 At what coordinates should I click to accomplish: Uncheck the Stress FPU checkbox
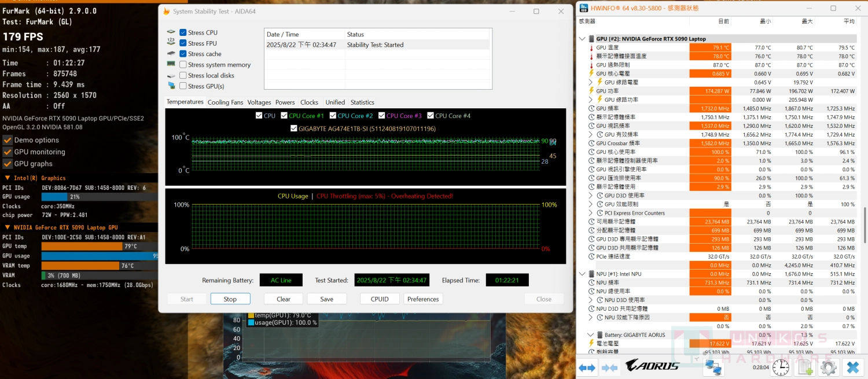[183, 43]
